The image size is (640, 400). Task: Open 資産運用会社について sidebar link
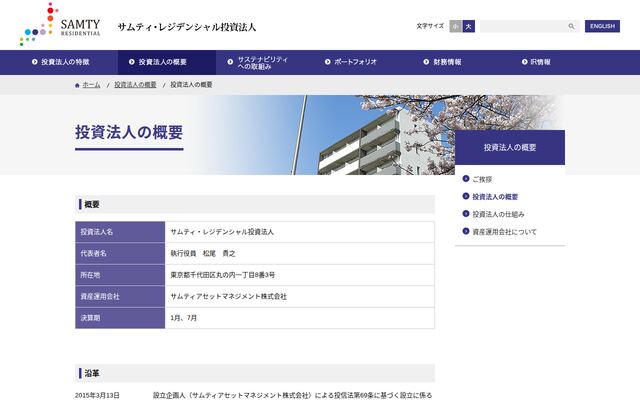[504, 232]
